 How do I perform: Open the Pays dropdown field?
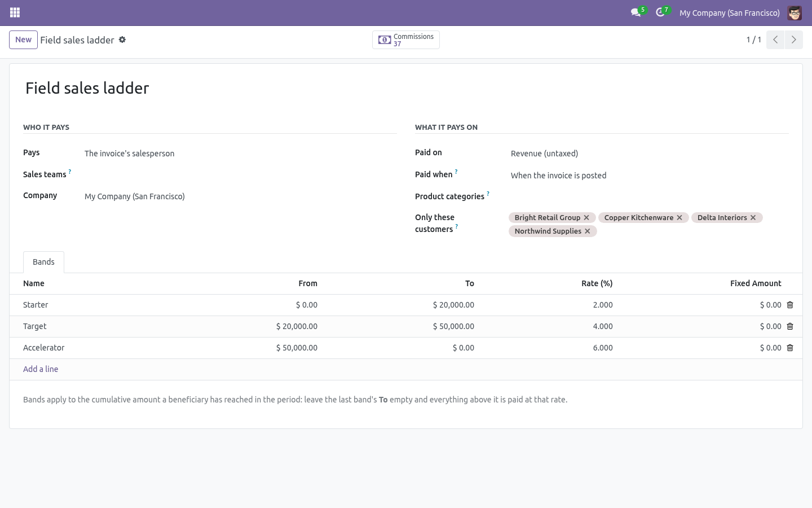click(x=240, y=154)
